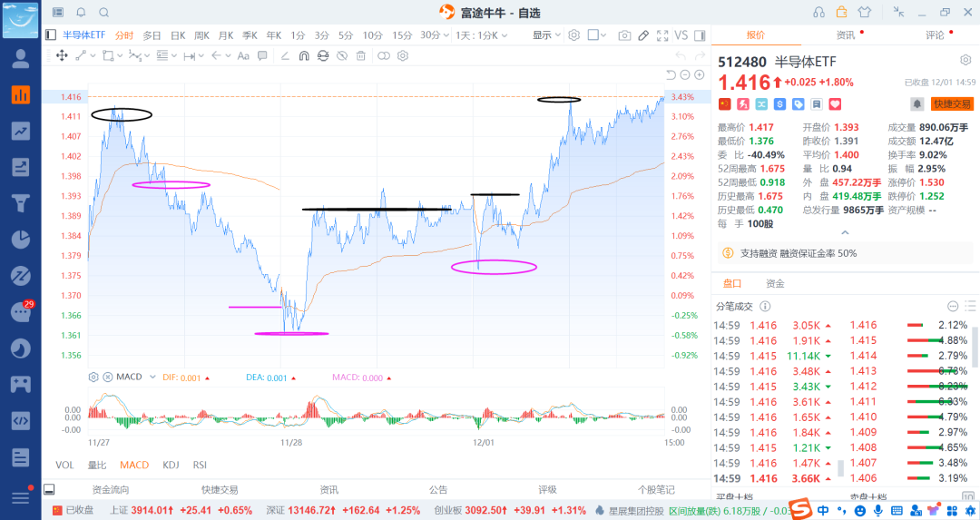
Task: Toggle compact window mode arrows icon
Action: [898, 12]
